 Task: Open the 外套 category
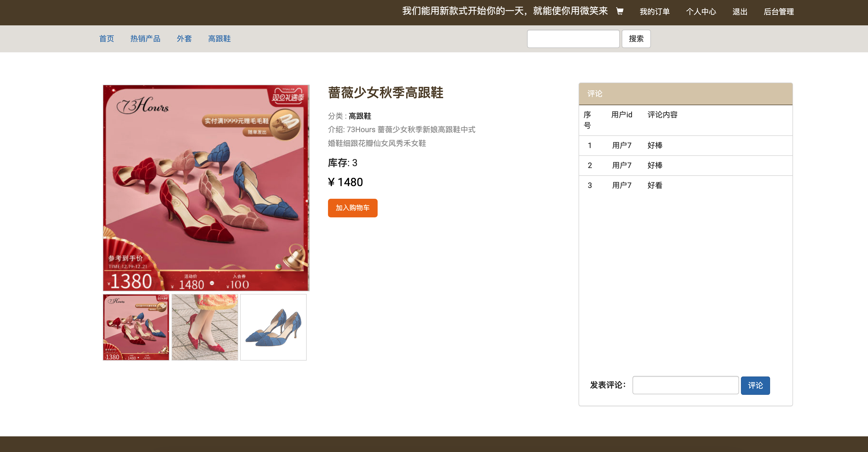coord(184,38)
